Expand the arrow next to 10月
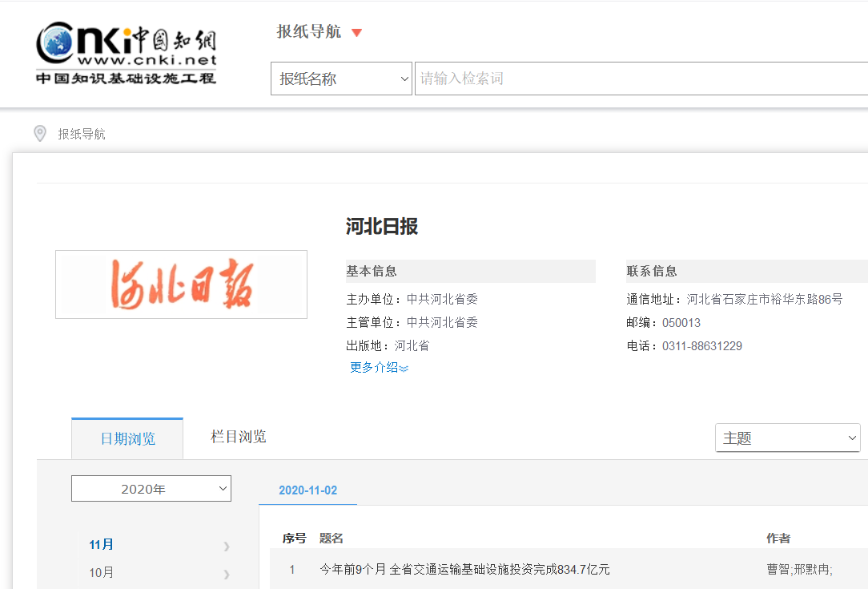This screenshot has height=589, width=868. pyautogui.click(x=226, y=575)
